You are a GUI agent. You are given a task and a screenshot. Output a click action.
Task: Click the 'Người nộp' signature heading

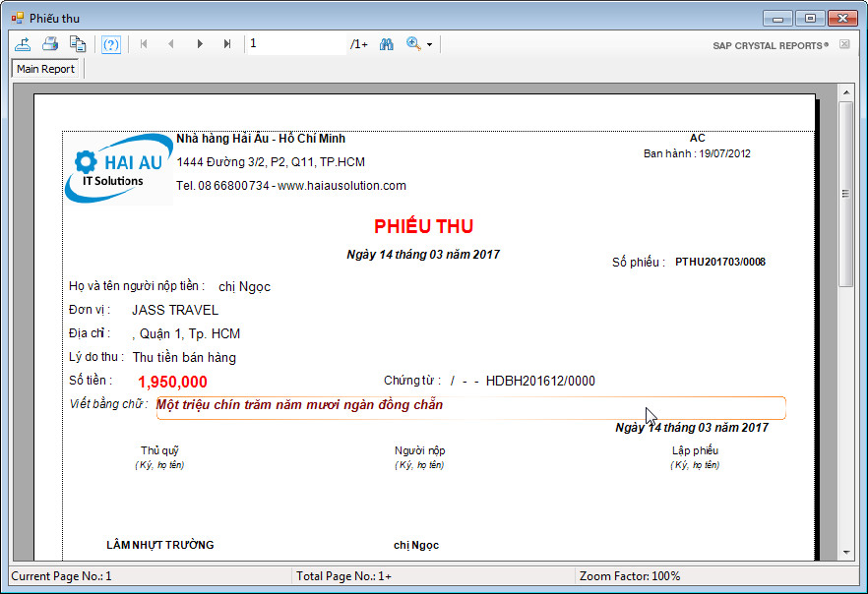(419, 450)
